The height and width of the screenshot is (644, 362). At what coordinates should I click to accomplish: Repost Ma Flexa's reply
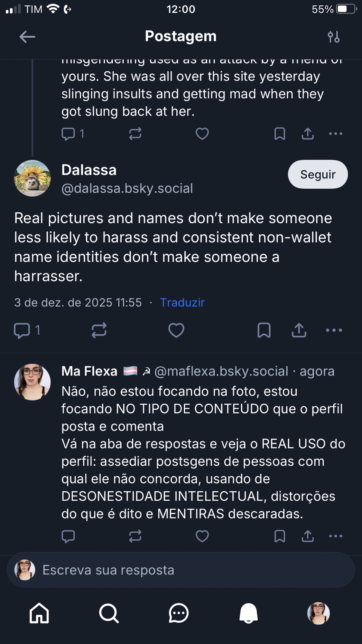[x=135, y=536]
